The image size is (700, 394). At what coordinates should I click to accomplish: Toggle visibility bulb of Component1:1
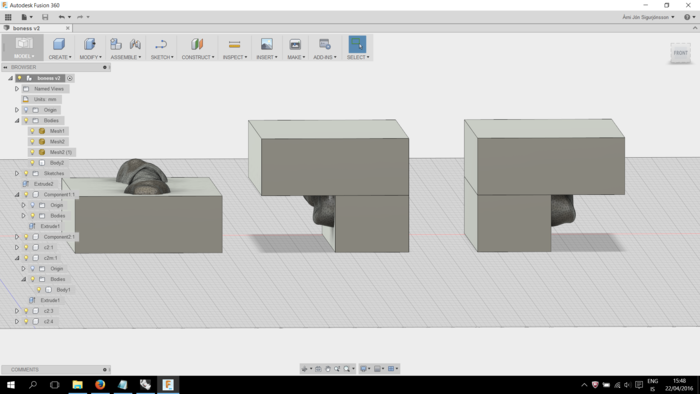(x=26, y=195)
